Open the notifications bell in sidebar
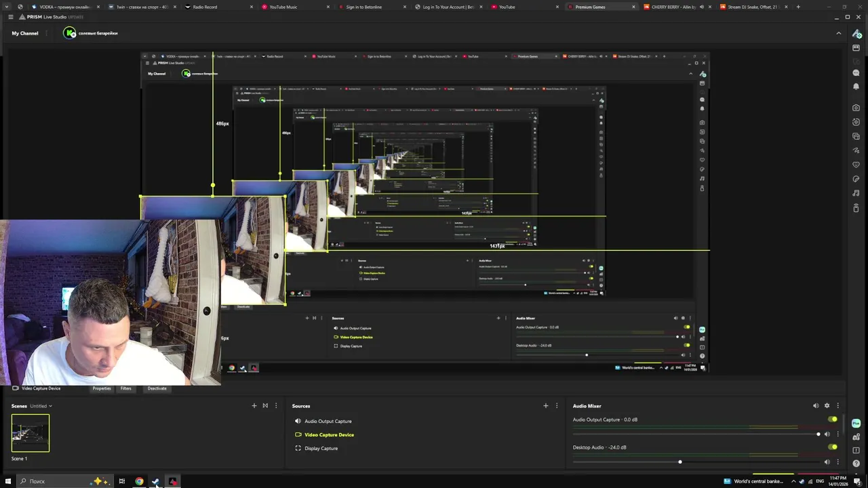 (856, 87)
